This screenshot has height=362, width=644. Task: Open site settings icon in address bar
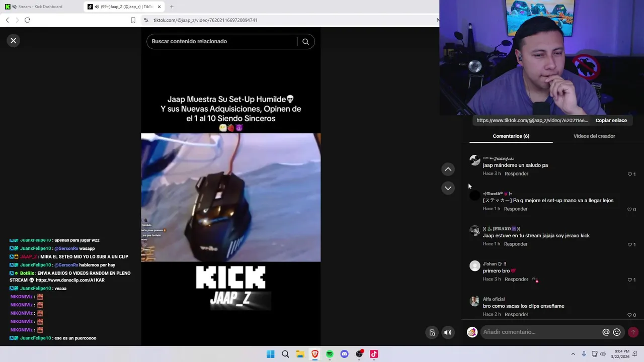146,20
